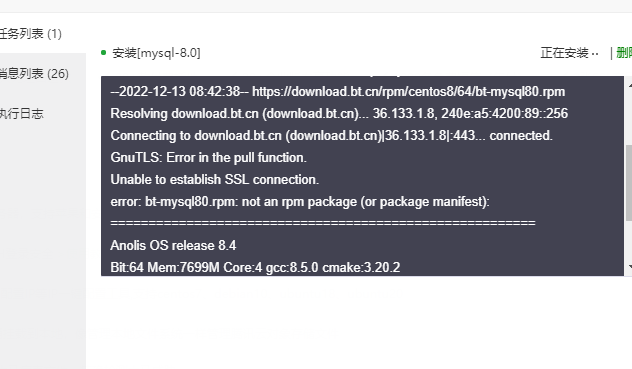The height and width of the screenshot is (369, 632).
Task: Click the equals-sign separator line in log
Action: (323, 223)
